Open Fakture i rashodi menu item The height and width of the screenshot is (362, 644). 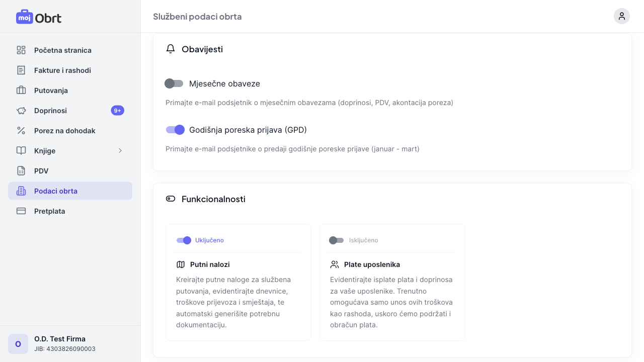62,70
